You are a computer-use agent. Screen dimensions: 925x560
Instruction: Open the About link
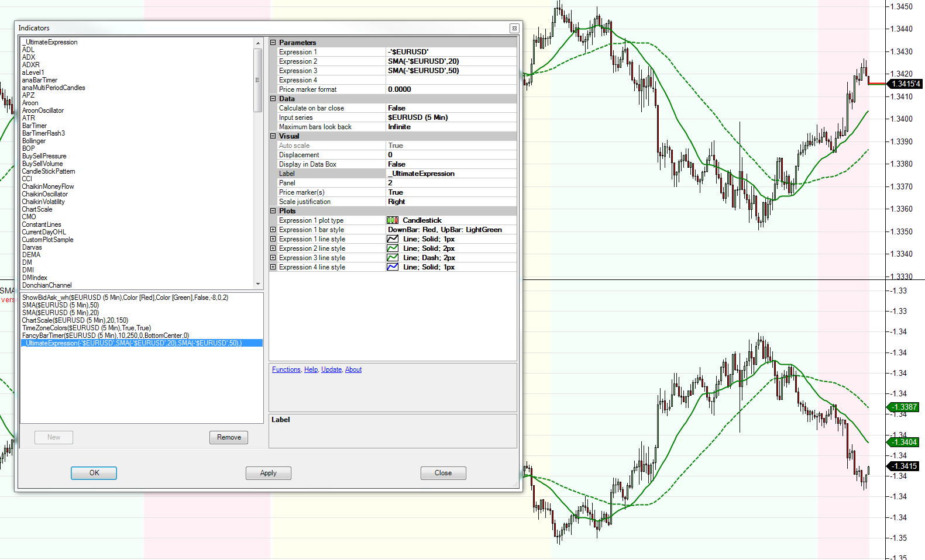coord(353,369)
